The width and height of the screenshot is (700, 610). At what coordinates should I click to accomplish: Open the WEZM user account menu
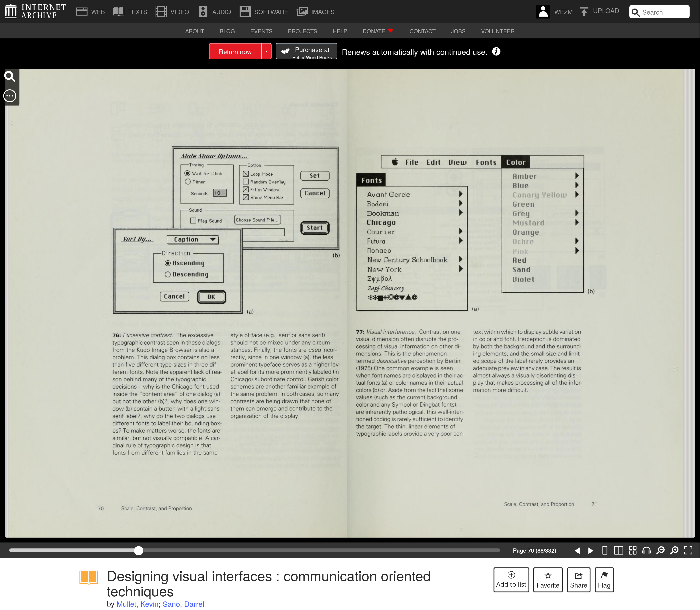555,12
